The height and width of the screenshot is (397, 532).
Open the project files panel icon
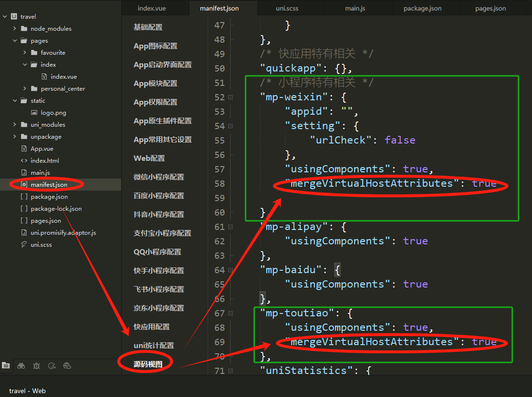[x=6, y=366]
